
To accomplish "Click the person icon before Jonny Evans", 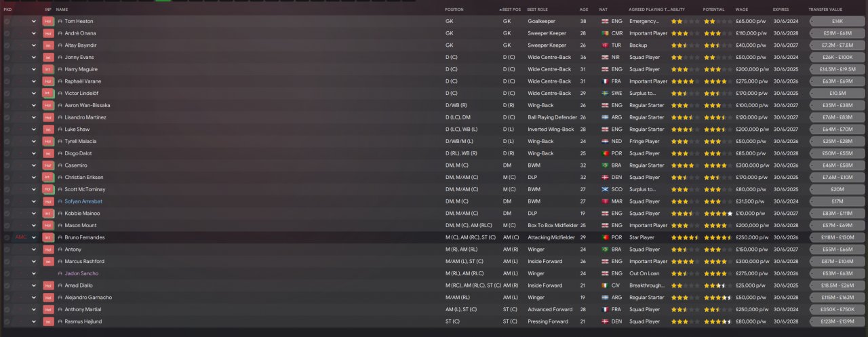I will pyautogui.click(x=60, y=58).
